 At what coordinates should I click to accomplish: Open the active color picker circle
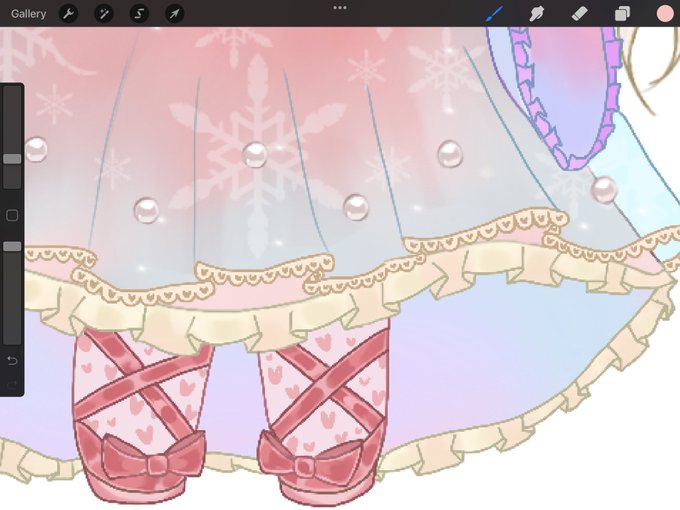tap(665, 13)
